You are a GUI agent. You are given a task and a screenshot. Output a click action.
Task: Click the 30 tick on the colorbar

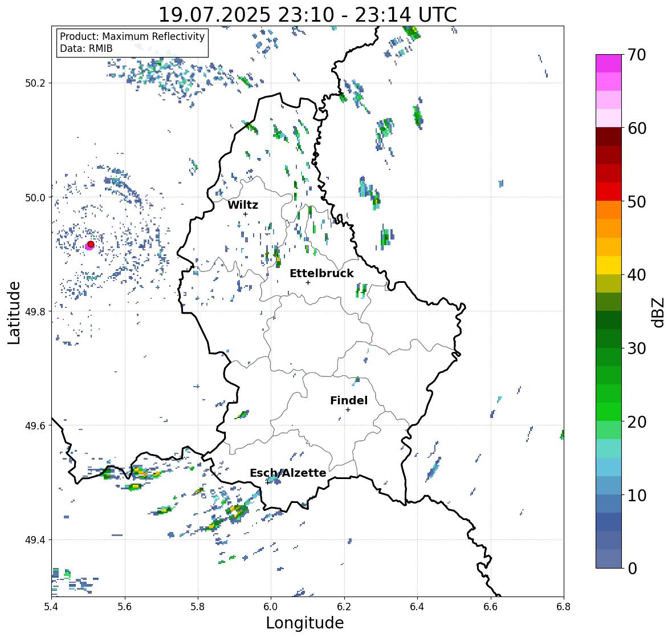(x=637, y=348)
